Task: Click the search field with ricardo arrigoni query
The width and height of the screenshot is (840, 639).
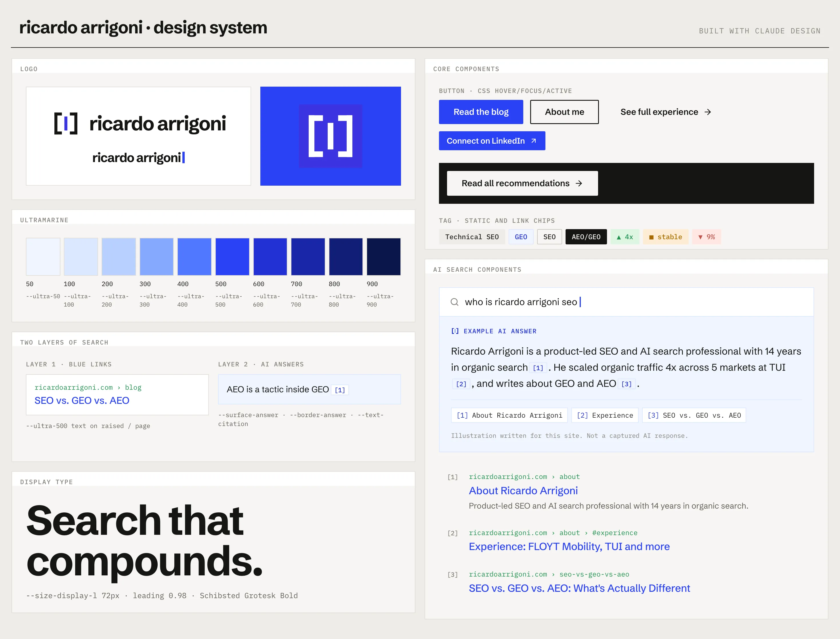Action: 626,302
